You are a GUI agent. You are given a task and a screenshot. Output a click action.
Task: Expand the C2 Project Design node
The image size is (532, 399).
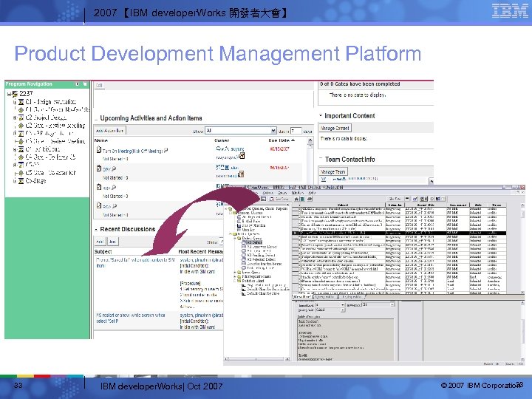click(15, 117)
